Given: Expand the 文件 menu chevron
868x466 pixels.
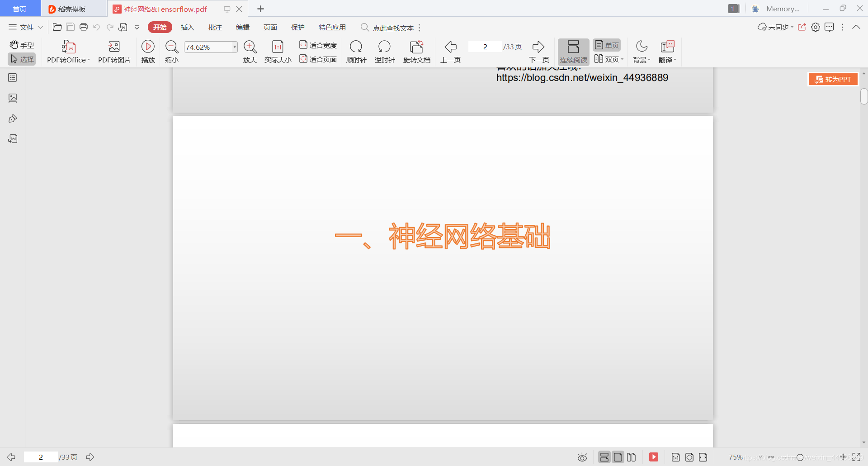Looking at the screenshot, I should [40, 27].
